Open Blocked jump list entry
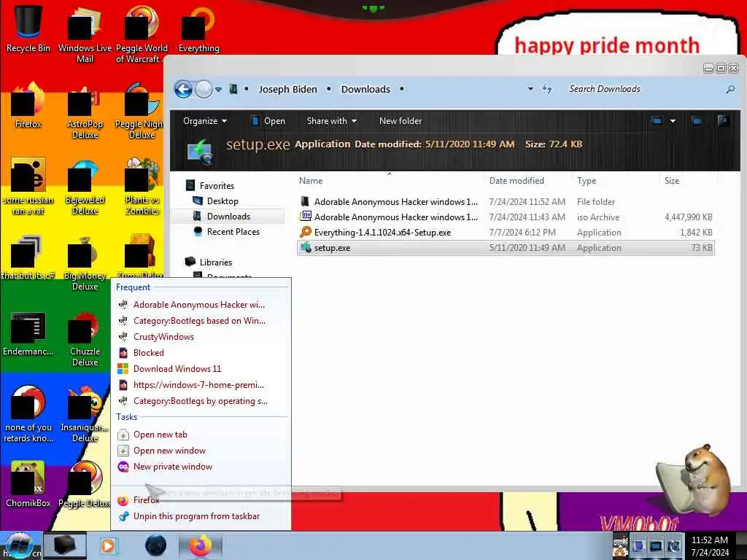The image size is (747, 560). pos(201,353)
